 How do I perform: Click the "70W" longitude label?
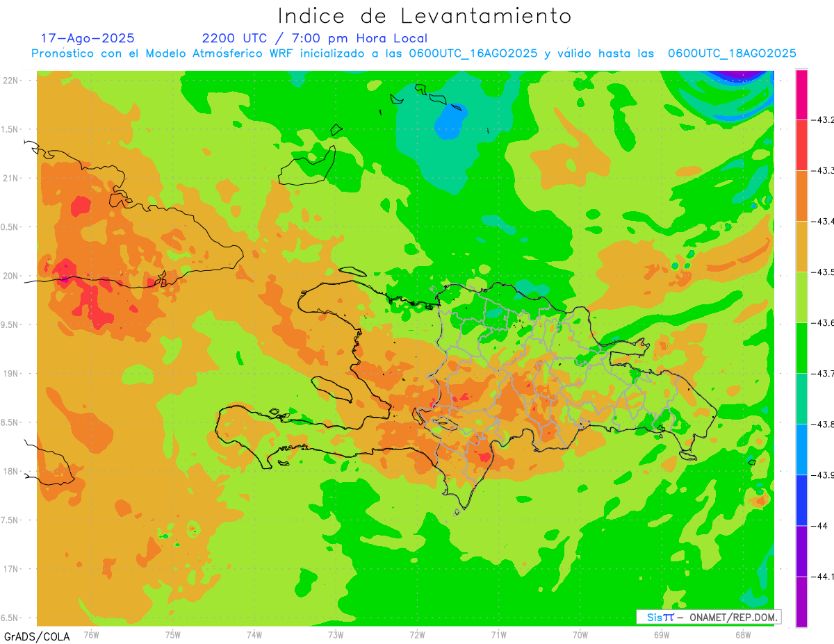click(x=580, y=634)
